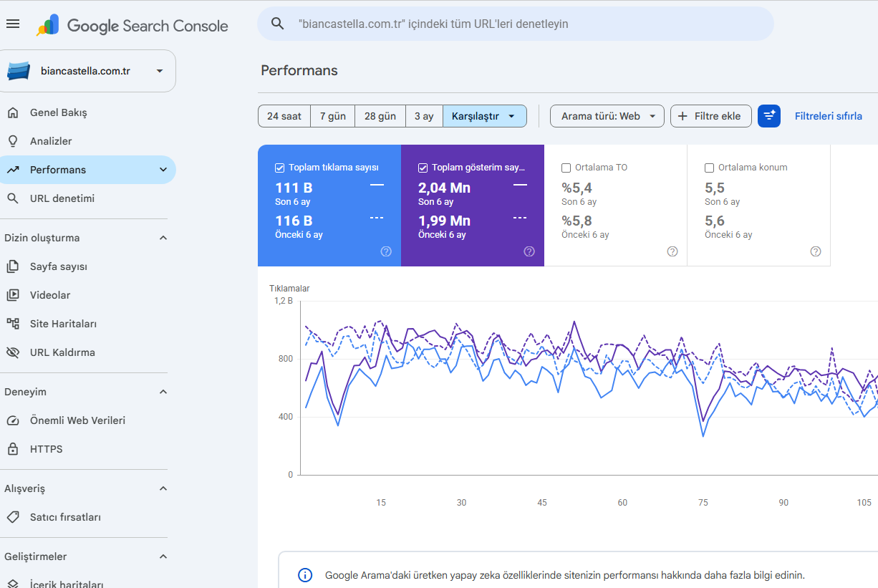Click the %5,4 average CTR value
Image resolution: width=878 pixels, height=588 pixels.
coord(577,188)
